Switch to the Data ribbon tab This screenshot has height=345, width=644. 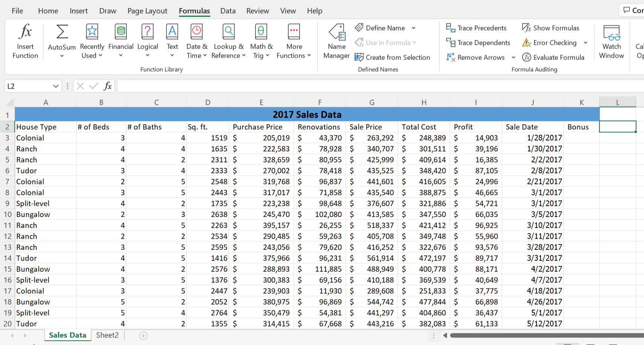tap(228, 11)
